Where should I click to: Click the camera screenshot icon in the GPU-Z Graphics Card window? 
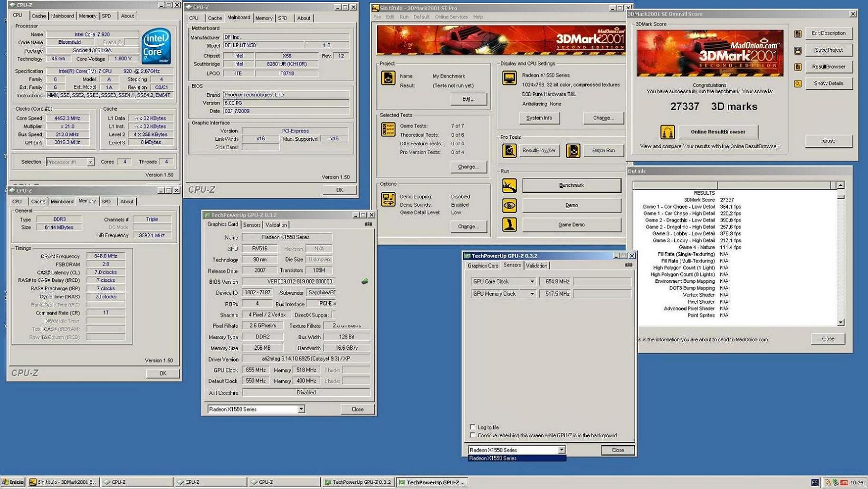pyautogui.click(x=368, y=224)
